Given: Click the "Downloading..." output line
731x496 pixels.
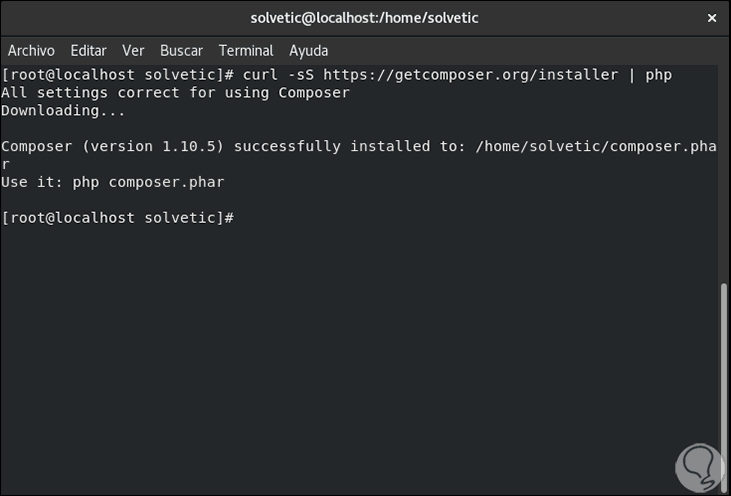Looking at the screenshot, I should point(54,111).
